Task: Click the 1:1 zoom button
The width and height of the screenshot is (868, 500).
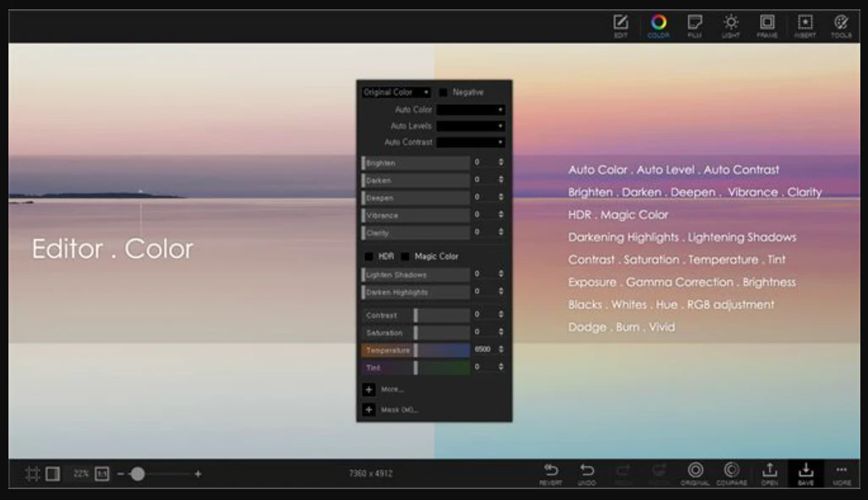Action: click(x=102, y=474)
